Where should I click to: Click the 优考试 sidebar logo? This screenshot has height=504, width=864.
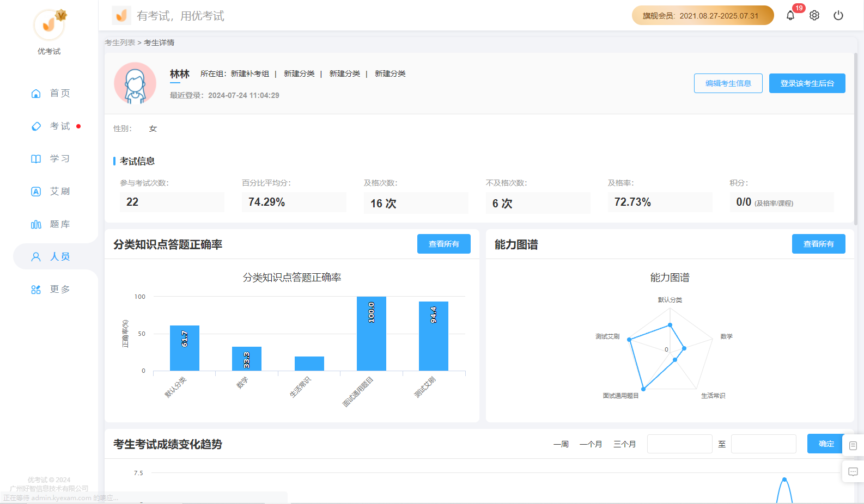pos(49,25)
